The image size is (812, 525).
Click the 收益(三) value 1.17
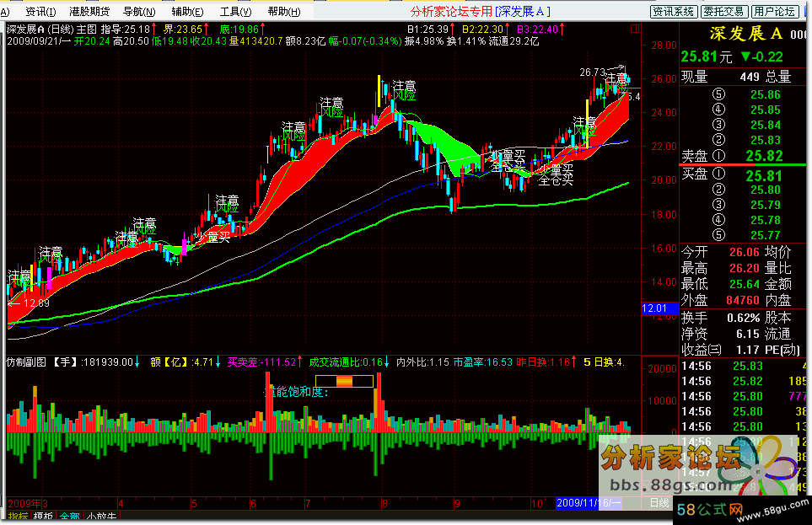pos(748,350)
